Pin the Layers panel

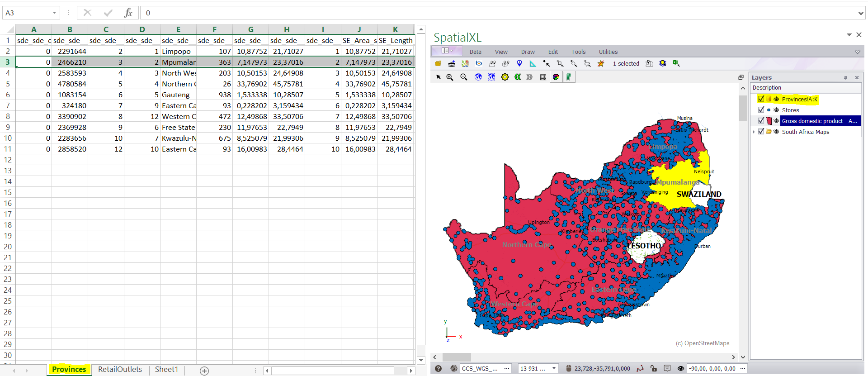(x=845, y=78)
